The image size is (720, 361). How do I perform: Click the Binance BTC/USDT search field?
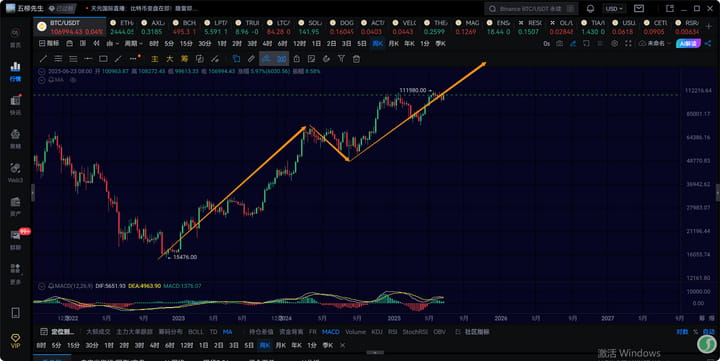(x=531, y=9)
